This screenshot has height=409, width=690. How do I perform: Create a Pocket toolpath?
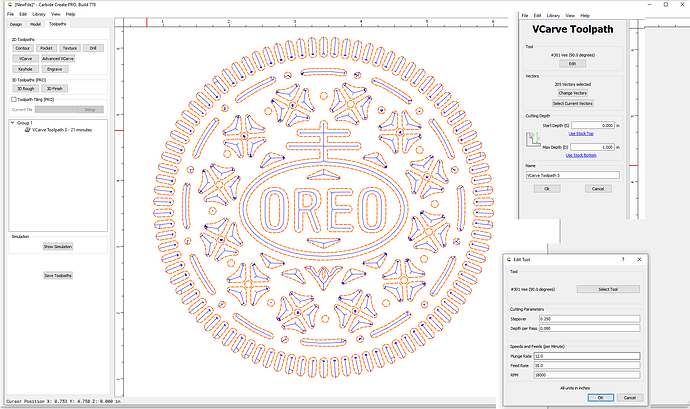click(x=46, y=48)
